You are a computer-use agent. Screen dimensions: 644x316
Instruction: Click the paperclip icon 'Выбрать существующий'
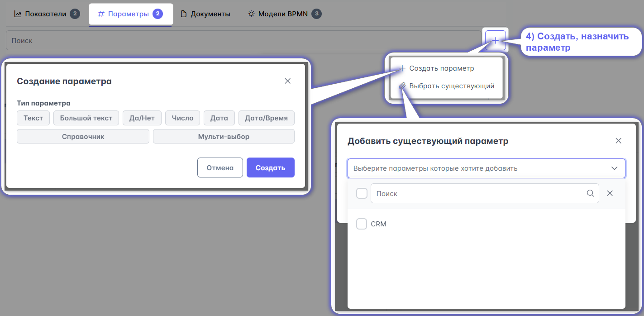402,86
